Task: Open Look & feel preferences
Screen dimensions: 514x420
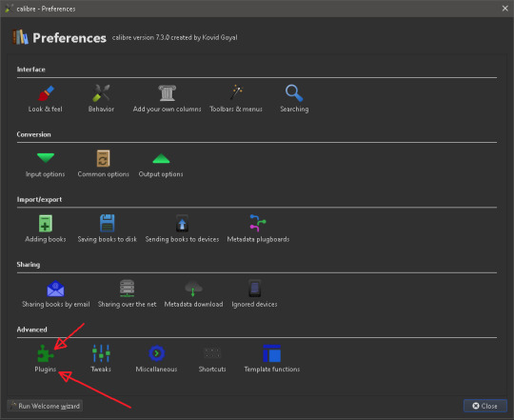Action: 46,99
